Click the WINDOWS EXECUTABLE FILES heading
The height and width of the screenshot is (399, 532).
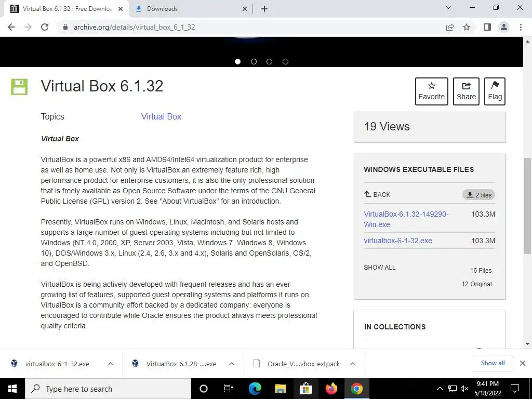point(419,169)
